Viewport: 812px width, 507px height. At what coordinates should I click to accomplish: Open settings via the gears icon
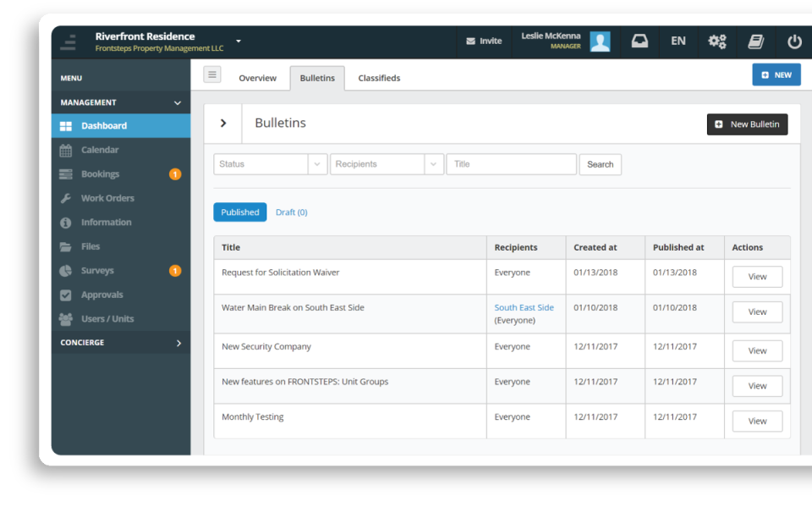tap(717, 41)
